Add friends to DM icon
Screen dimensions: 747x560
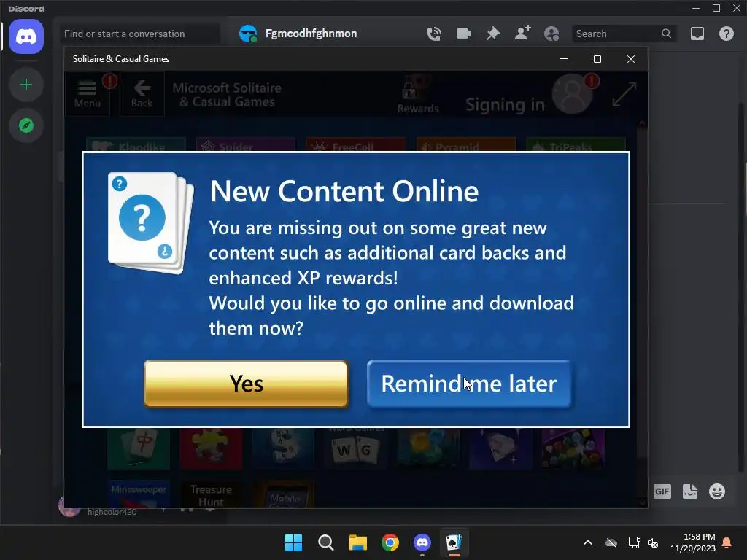tap(522, 34)
